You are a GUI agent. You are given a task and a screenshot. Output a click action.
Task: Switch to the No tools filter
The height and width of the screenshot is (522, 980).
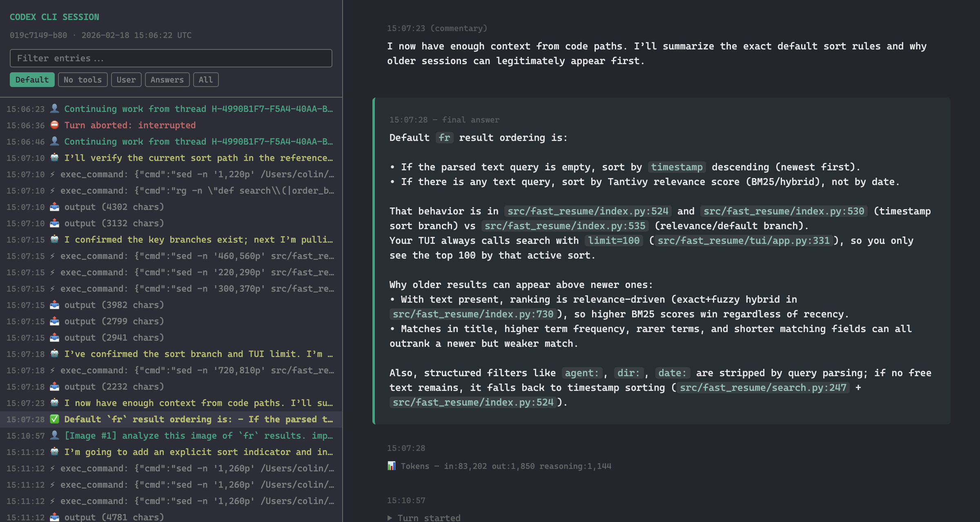click(83, 80)
